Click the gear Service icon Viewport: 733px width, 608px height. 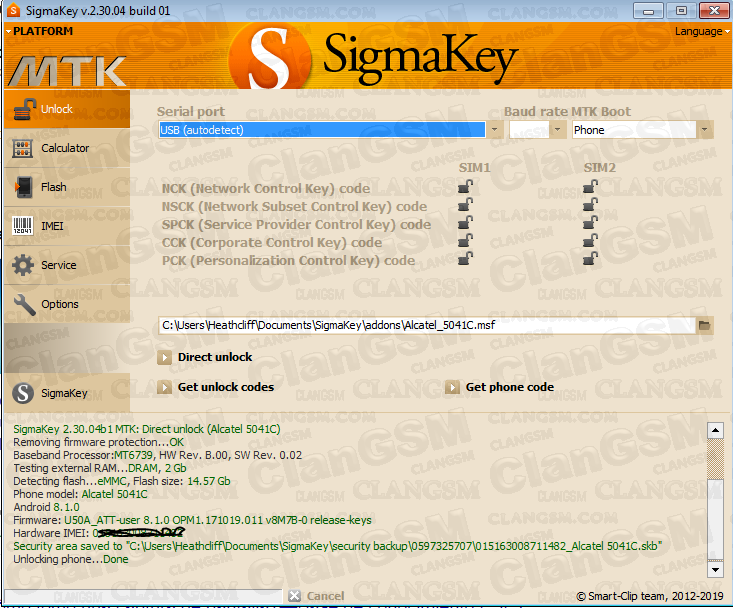23,265
